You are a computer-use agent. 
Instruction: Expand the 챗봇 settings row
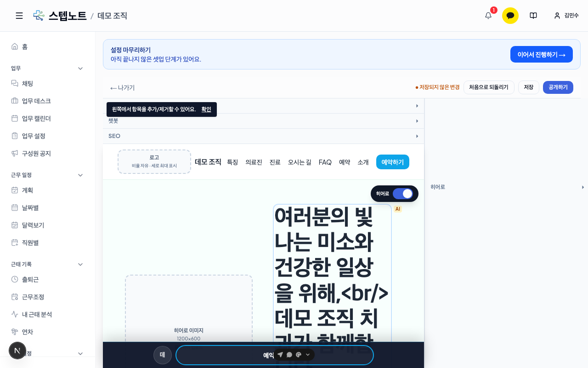pos(263,121)
